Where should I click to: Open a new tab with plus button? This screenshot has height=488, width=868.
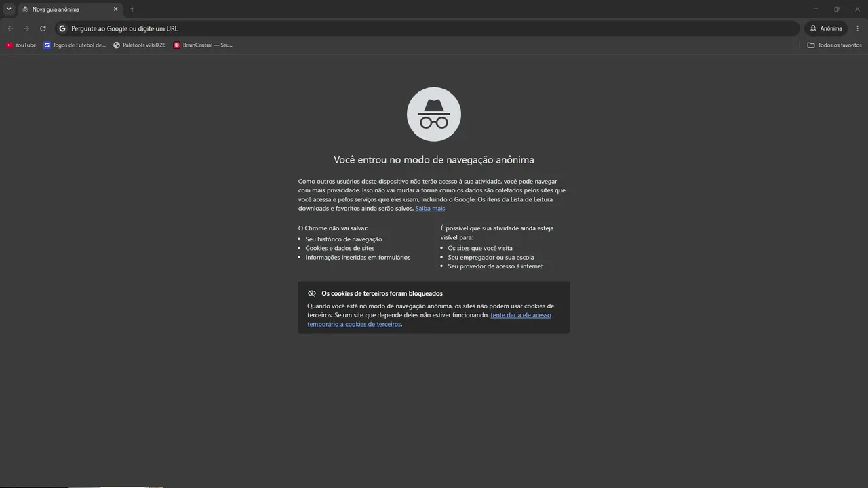[132, 9]
